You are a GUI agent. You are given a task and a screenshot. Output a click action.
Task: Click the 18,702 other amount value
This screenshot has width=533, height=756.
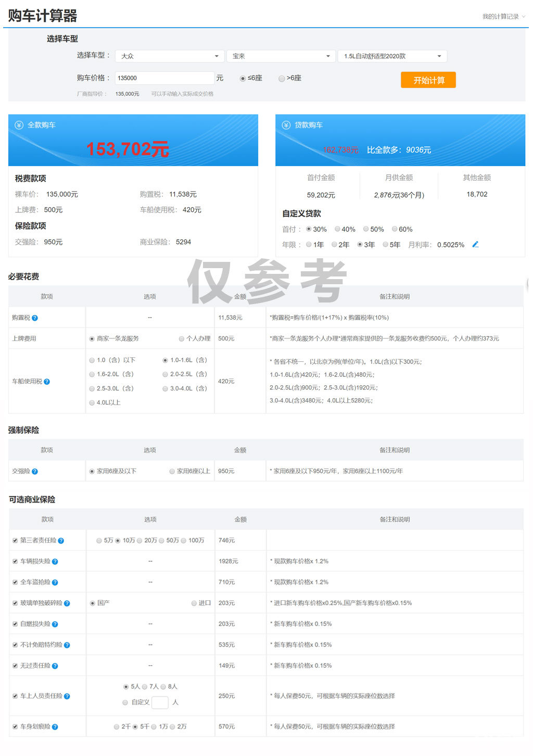[x=477, y=194]
